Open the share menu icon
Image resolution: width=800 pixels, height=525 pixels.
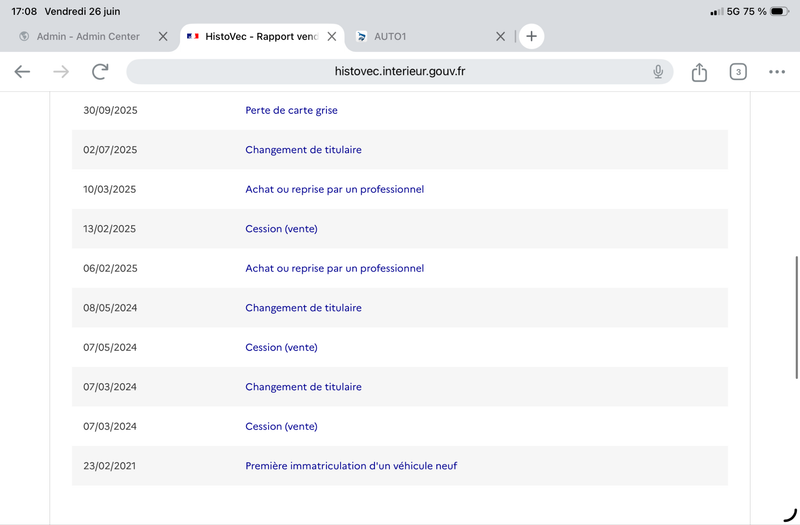tap(699, 72)
